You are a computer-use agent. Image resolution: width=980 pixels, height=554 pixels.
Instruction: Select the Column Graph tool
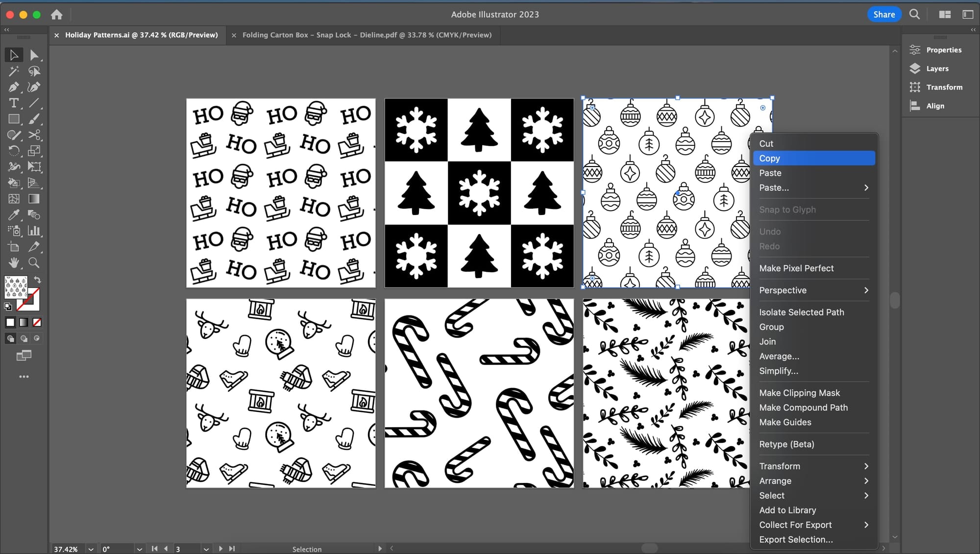(x=34, y=231)
